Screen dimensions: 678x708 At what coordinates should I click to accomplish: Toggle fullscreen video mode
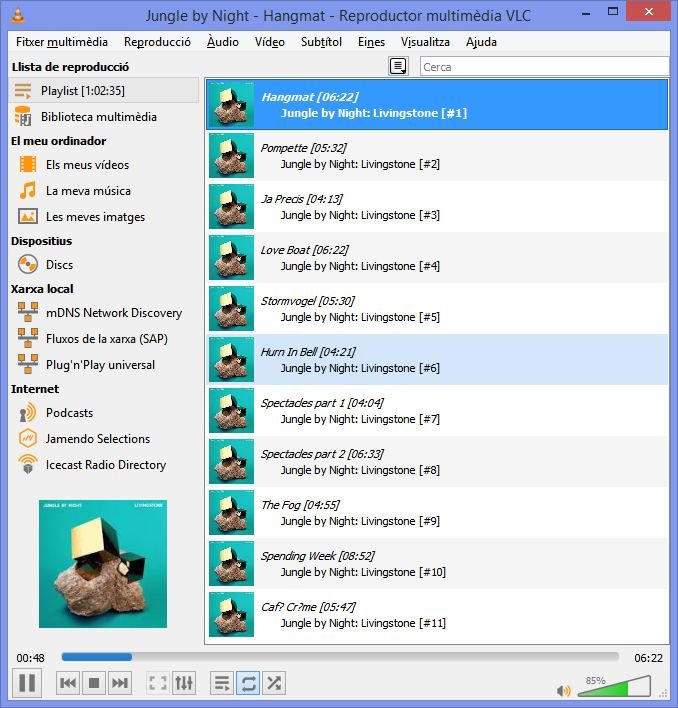click(x=158, y=683)
